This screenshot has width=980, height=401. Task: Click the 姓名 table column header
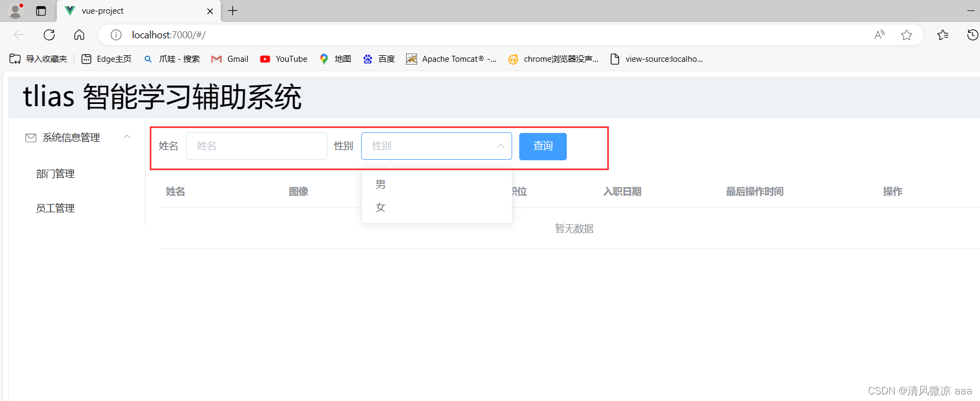pos(175,191)
